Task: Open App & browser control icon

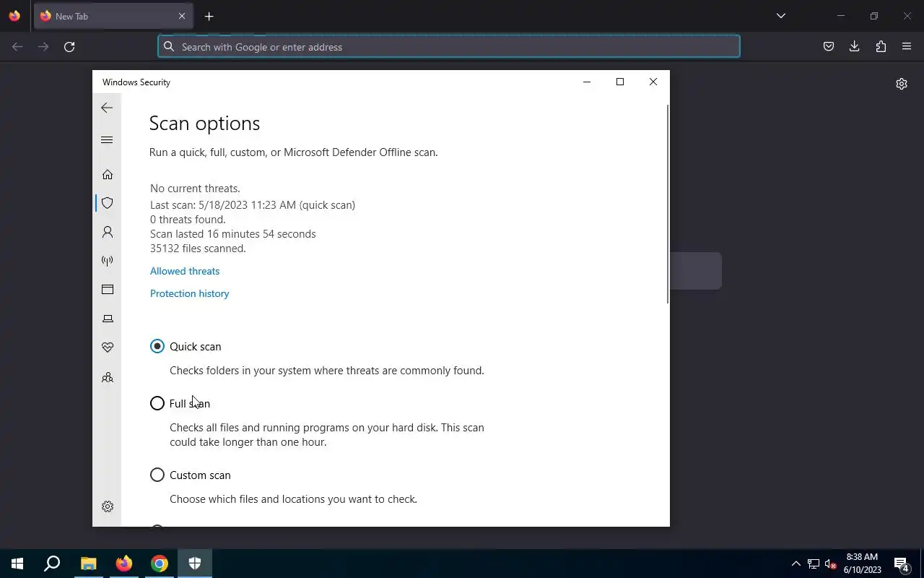Action: pos(108,290)
